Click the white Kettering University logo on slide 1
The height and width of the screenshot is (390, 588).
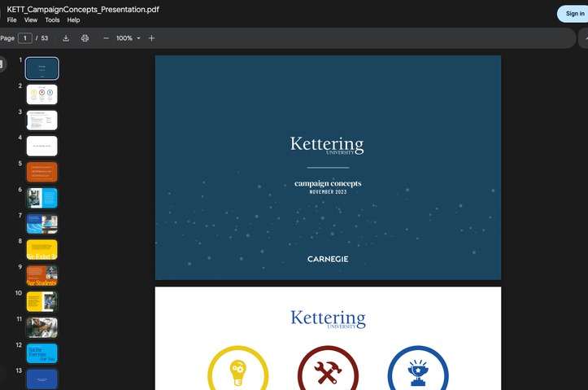pos(327,145)
